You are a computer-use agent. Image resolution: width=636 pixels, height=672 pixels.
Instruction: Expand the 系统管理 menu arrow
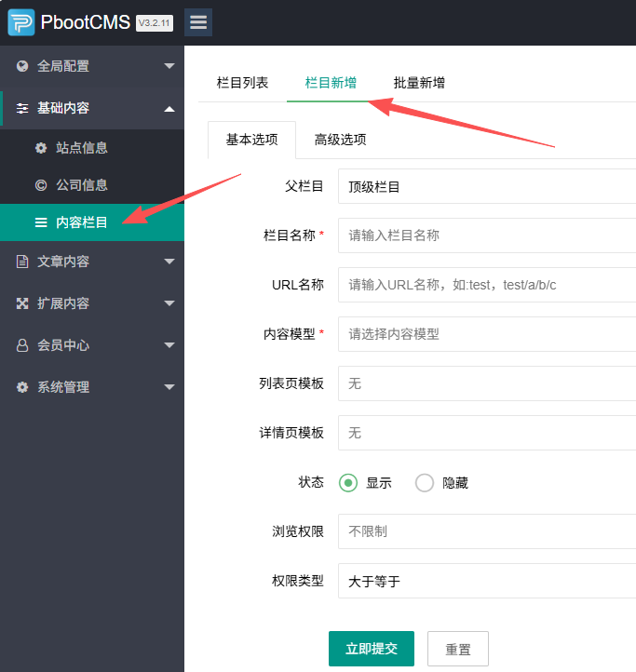(169, 387)
